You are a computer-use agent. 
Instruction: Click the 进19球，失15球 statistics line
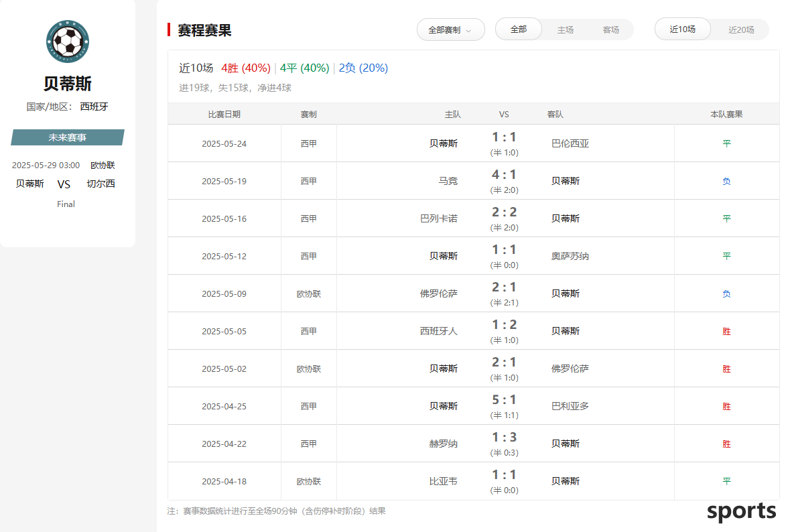pyautogui.click(x=235, y=88)
